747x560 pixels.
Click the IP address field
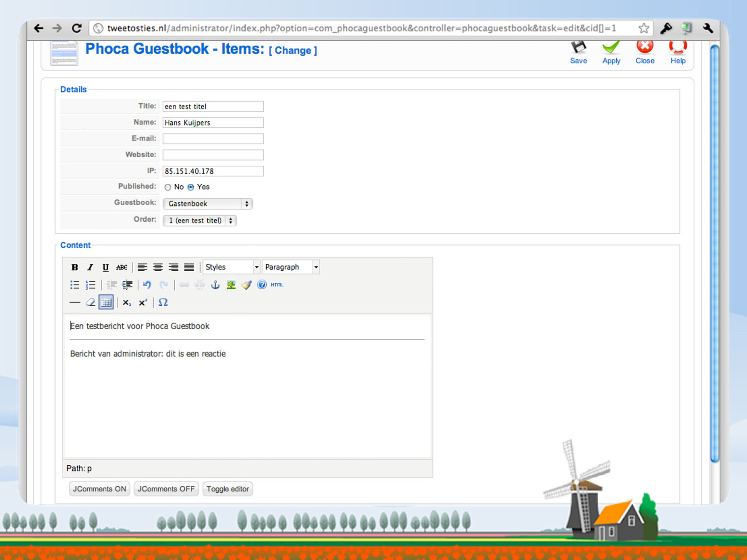click(x=213, y=171)
